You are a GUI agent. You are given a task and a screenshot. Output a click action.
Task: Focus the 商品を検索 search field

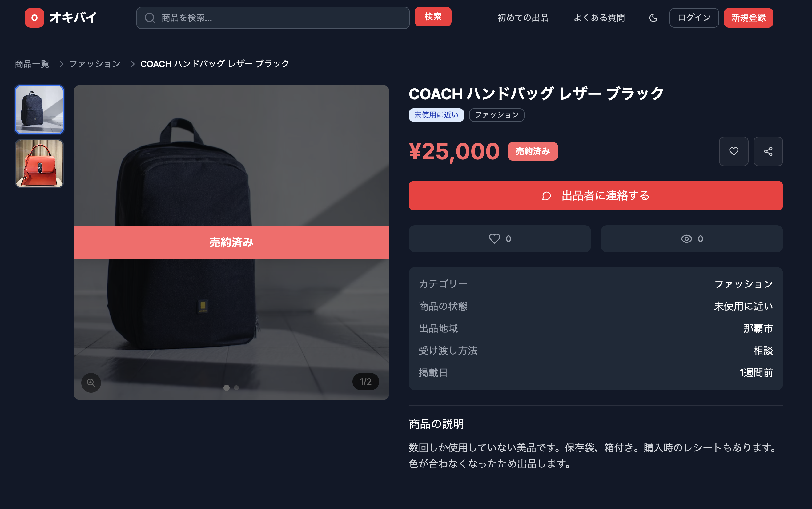pyautogui.click(x=273, y=18)
